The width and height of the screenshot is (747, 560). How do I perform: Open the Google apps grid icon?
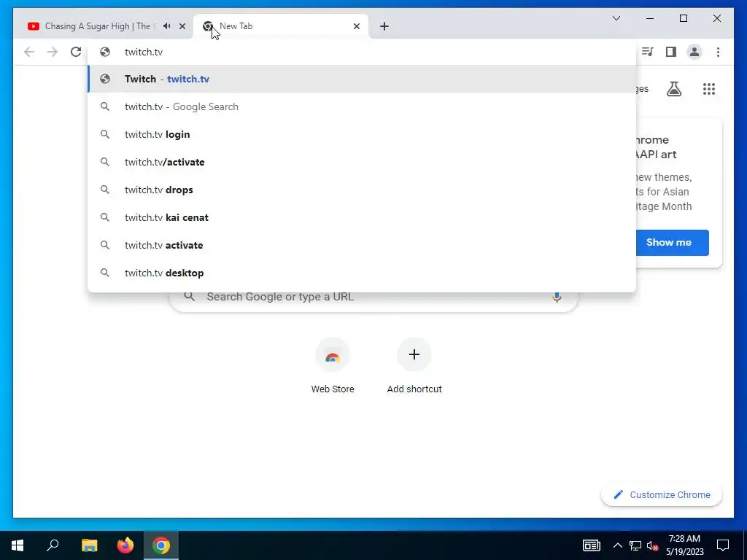[x=709, y=89]
